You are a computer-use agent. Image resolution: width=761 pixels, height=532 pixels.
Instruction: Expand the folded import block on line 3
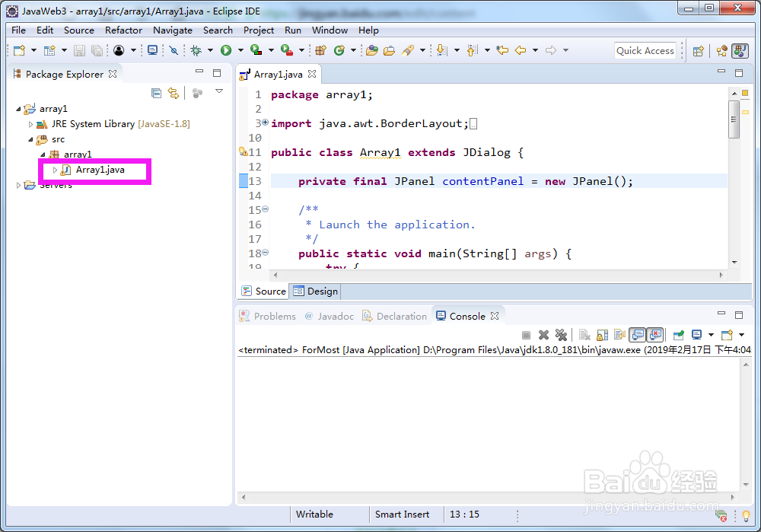(266, 123)
